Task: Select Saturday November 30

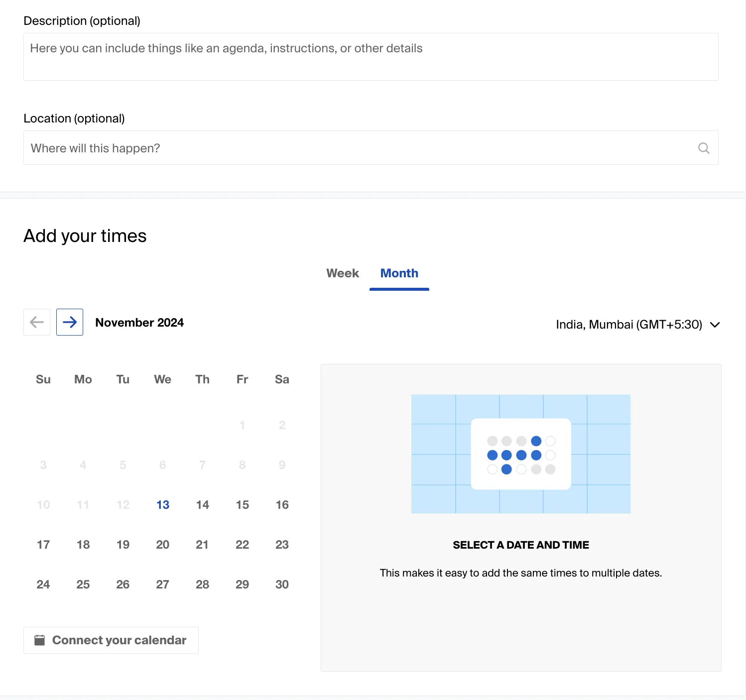Action: click(x=282, y=584)
